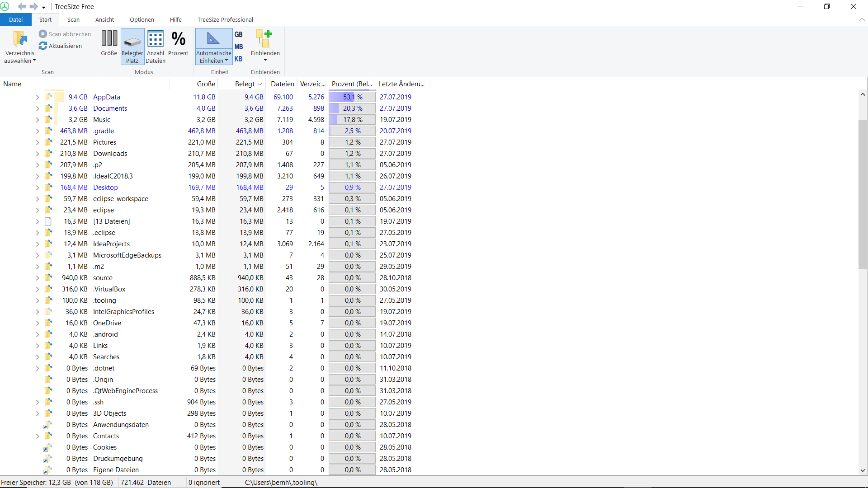The width and height of the screenshot is (868, 488).
Task: Select the Größe mode icon
Action: [x=109, y=39]
